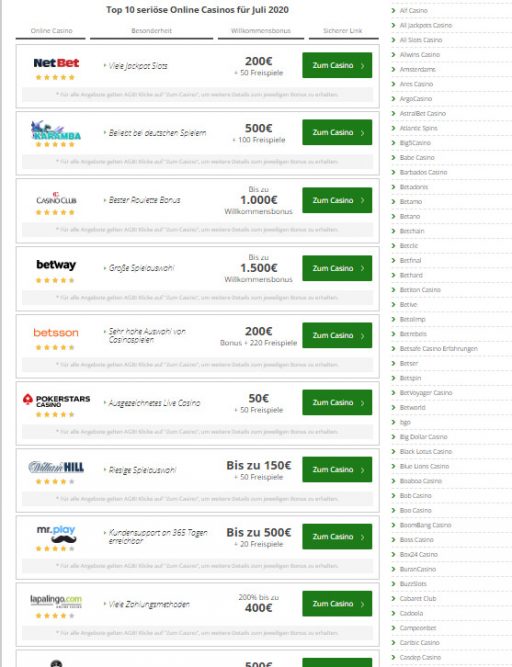Click the 200€ + 50 Freispiele NetBet bonus

point(259,66)
